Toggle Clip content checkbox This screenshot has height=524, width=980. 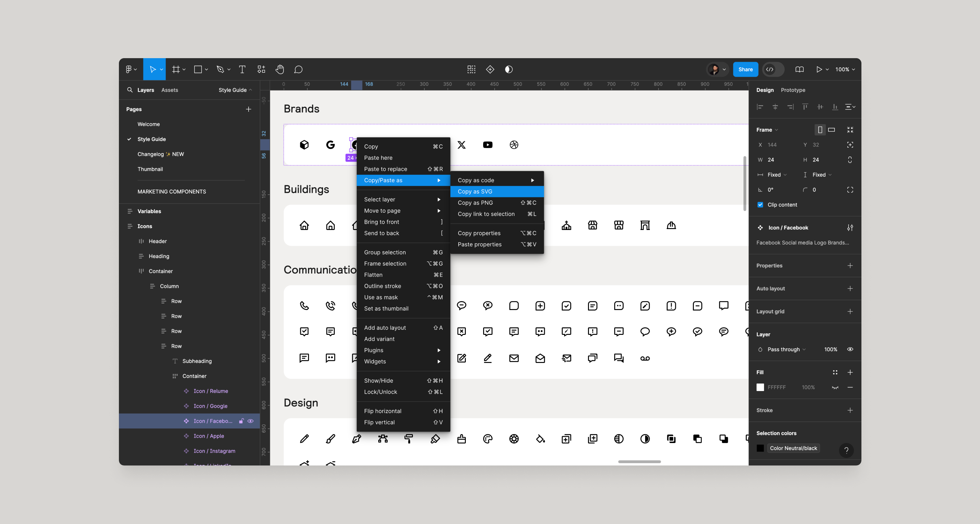(x=760, y=205)
